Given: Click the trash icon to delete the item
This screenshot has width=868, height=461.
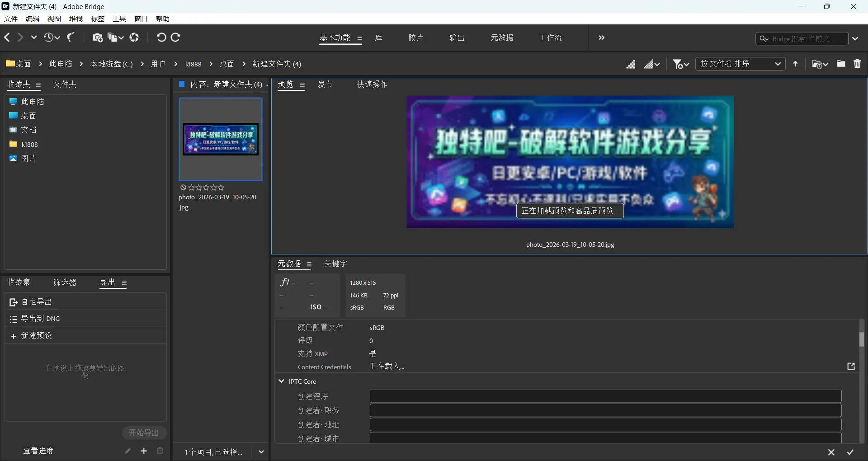Looking at the screenshot, I should click(858, 64).
